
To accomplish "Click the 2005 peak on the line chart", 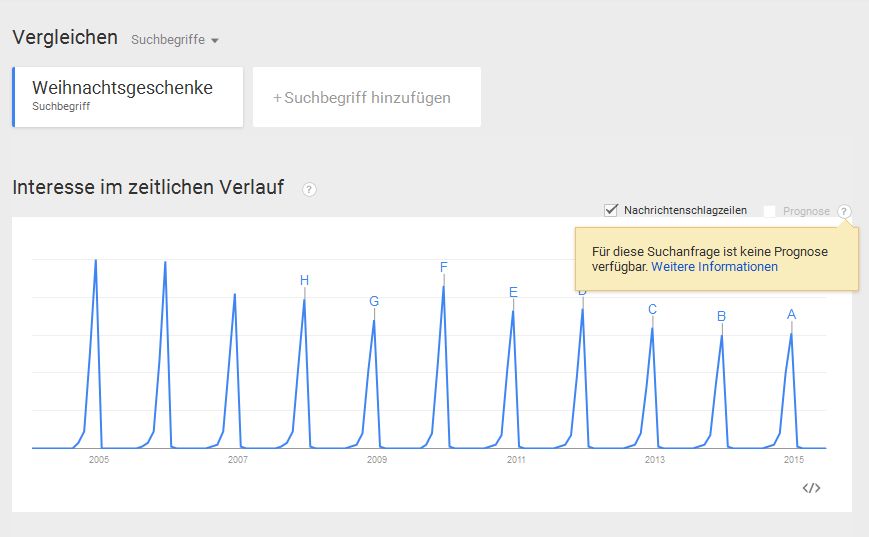I will click(96, 260).
